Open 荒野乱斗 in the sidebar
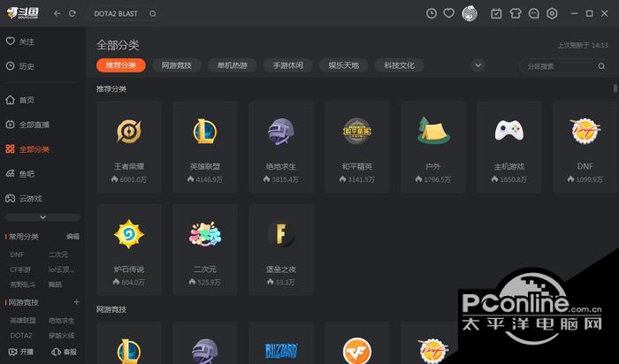Image resolution: width=619 pixels, height=364 pixels. pos(22,284)
